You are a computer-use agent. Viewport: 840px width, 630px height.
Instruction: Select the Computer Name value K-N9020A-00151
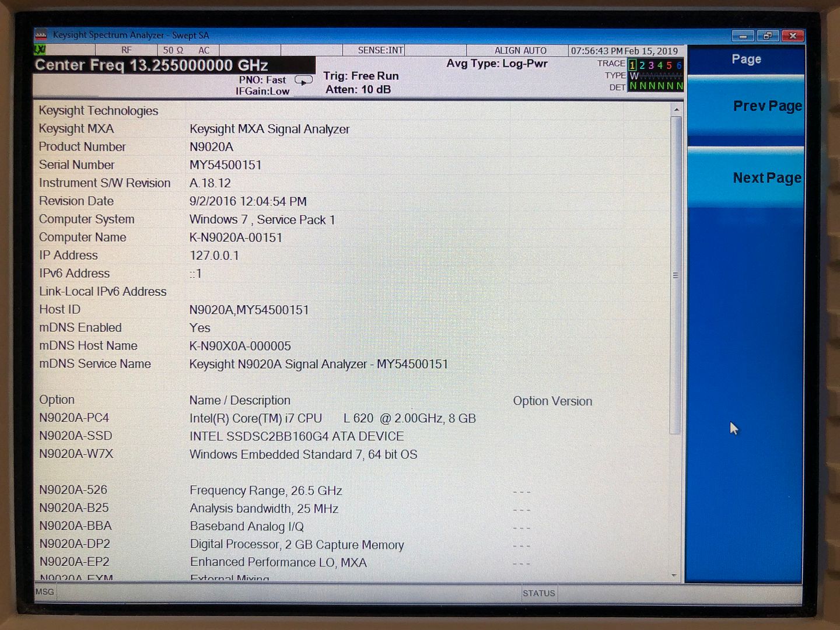pos(236,238)
